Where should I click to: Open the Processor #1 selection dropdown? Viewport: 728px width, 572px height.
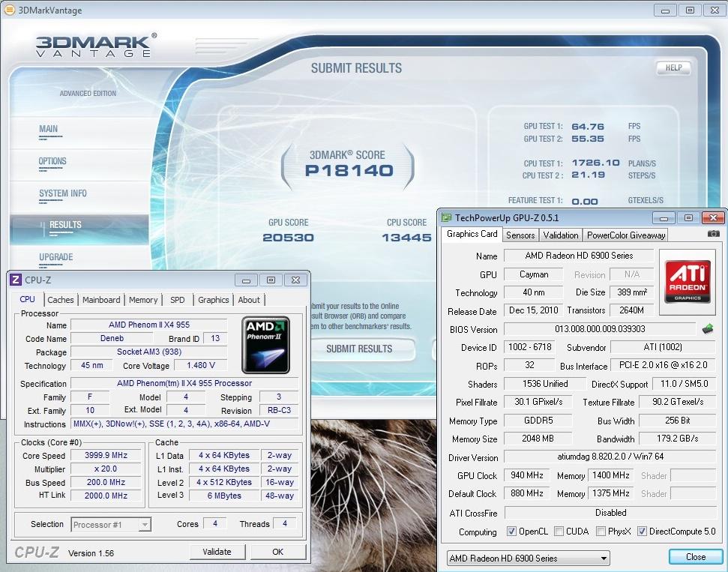111,525
